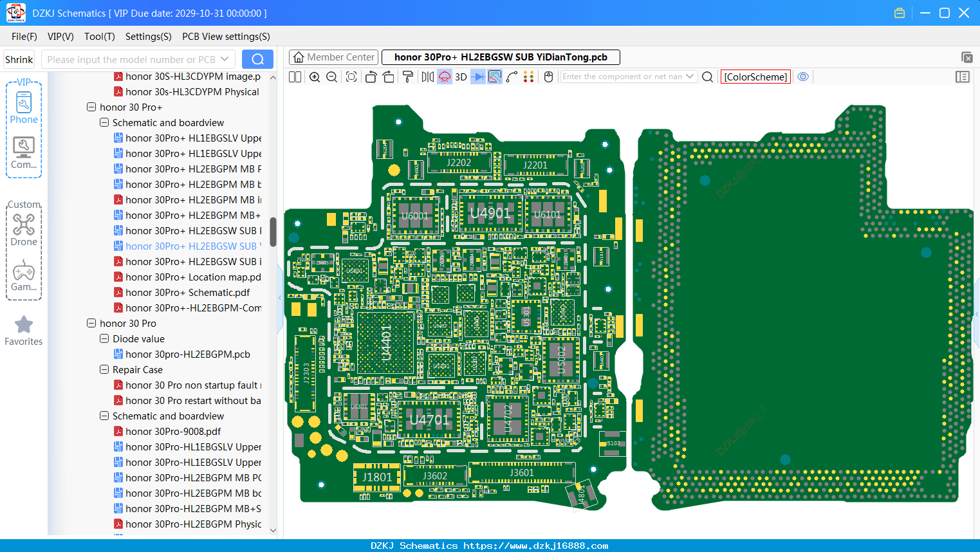Select the Game console category icon
The width and height of the screenshot is (980, 552).
coord(24,275)
